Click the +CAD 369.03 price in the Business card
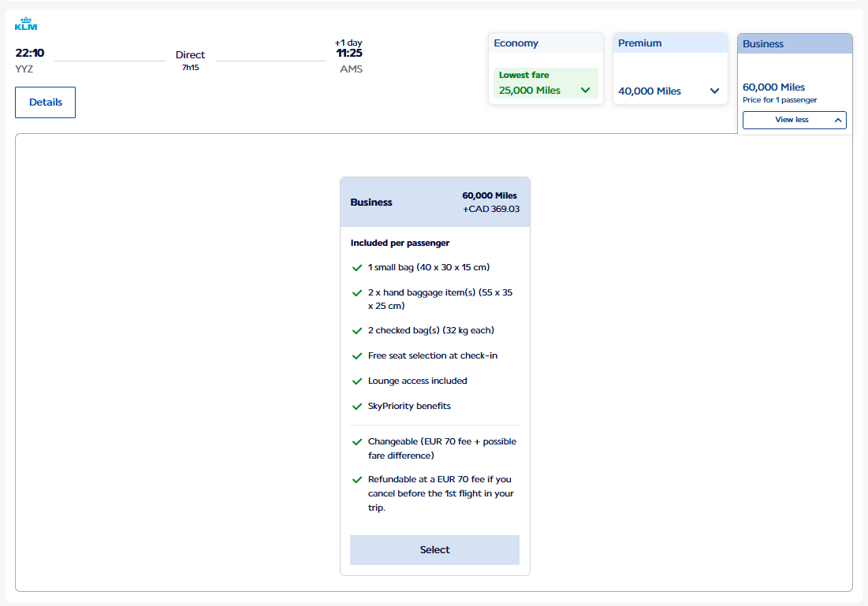 coord(490,210)
